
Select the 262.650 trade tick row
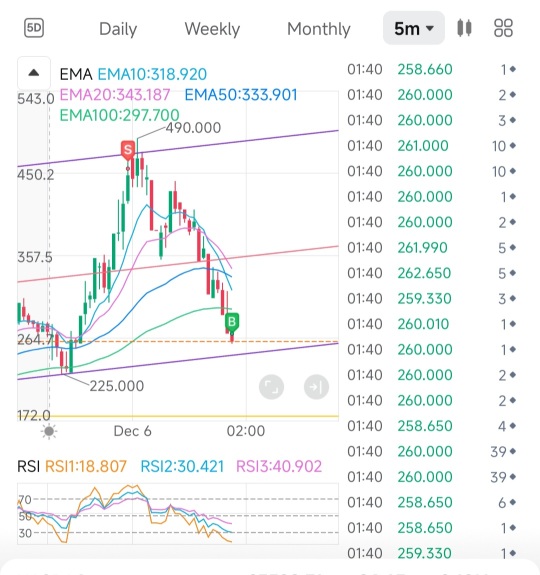431,273
